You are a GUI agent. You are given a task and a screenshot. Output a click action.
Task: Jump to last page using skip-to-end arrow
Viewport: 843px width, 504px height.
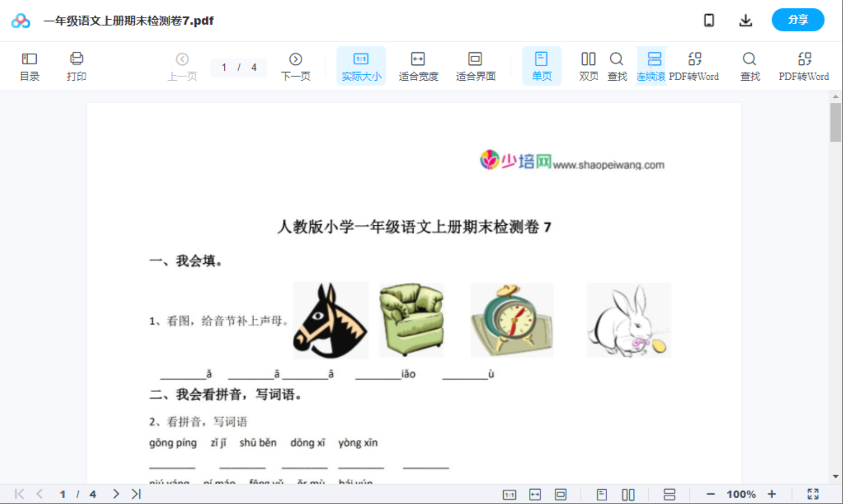point(135,494)
